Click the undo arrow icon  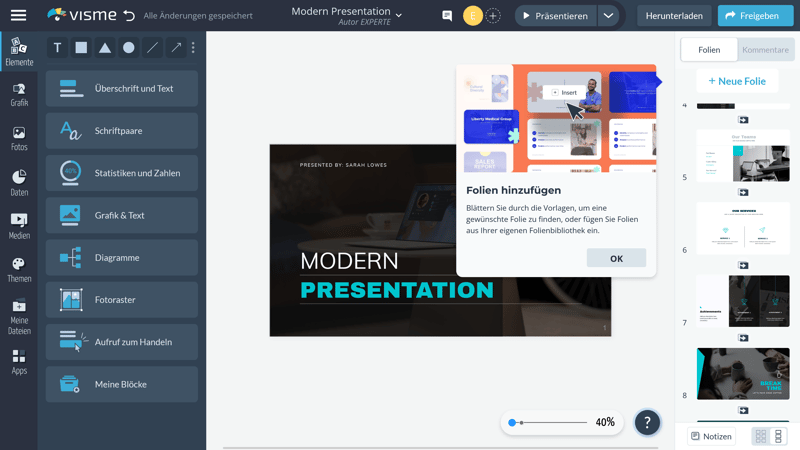point(129,16)
